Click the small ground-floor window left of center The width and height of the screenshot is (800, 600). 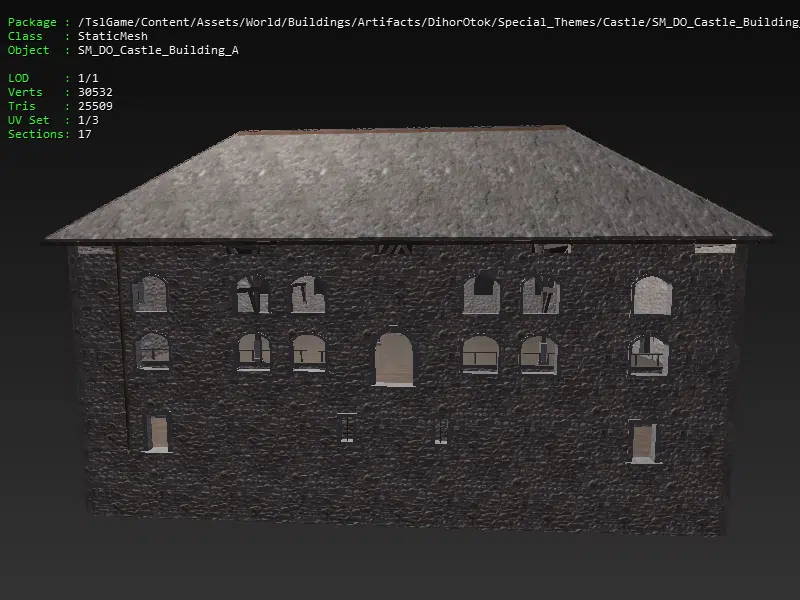click(347, 427)
